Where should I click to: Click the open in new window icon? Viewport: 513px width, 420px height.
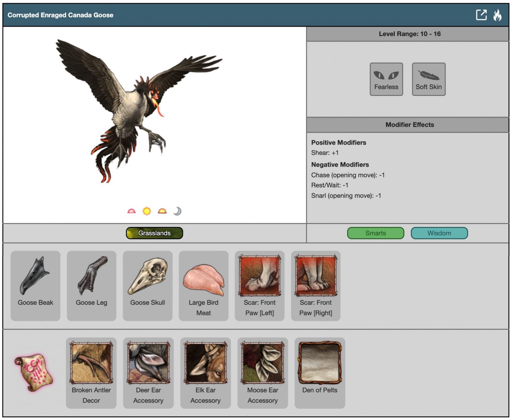pos(481,15)
